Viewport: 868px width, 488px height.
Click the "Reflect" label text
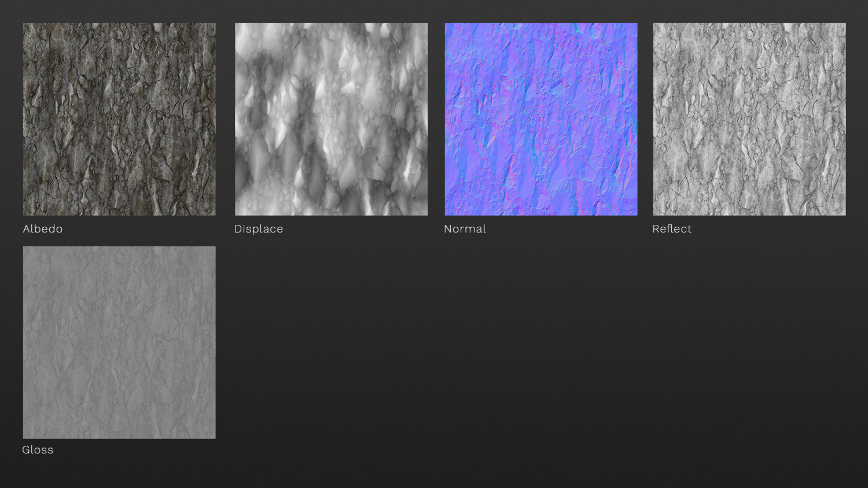click(672, 229)
